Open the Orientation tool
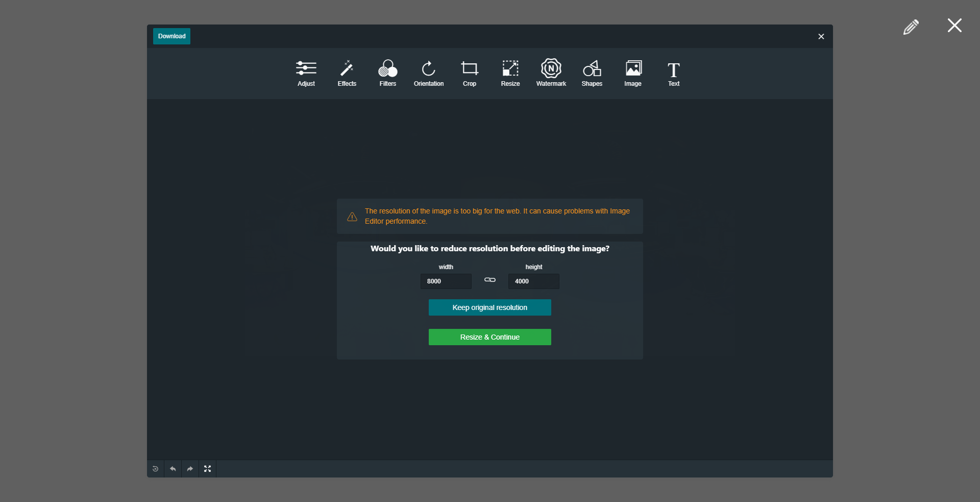980x502 pixels. 428,73
